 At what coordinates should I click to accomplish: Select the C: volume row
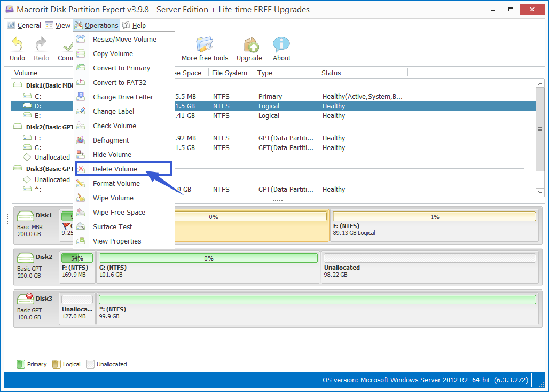(x=273, y=96)
